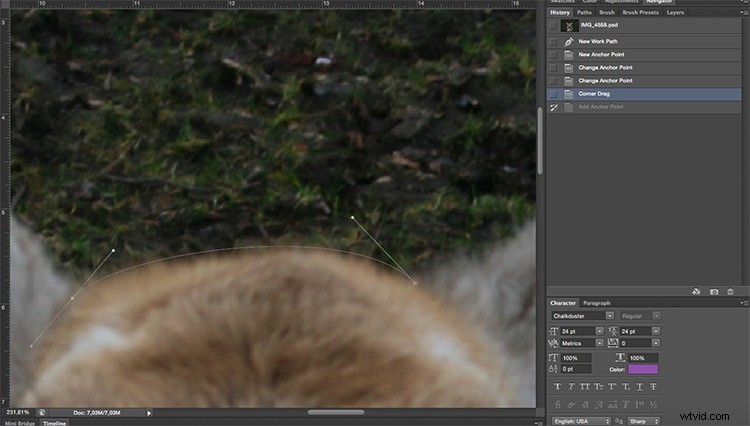750x426 pixels.
Task: Enable ordinals (1st) OpenType option
Action: pos(640,404)
